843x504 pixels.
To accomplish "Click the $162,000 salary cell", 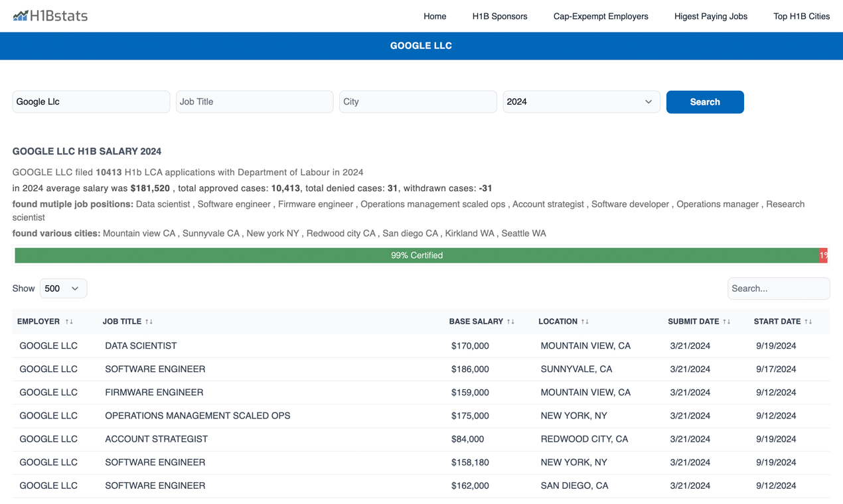I will (470, 485).
